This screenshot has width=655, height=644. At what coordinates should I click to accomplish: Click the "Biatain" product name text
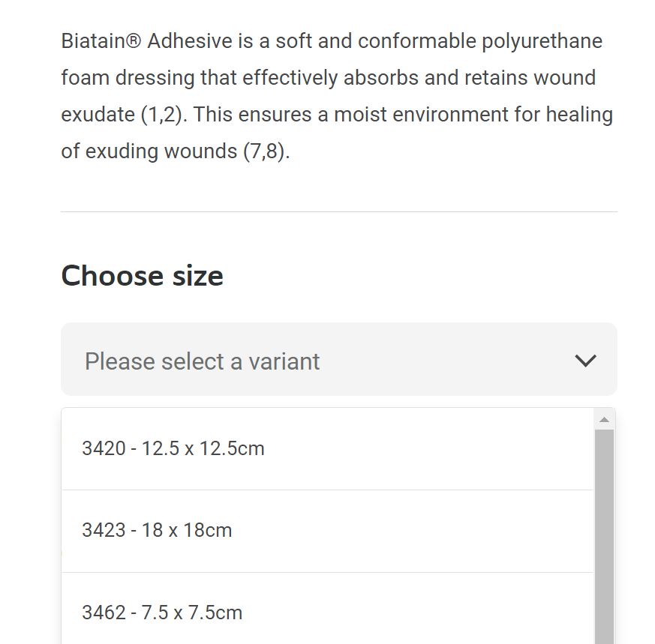click(x=93, y=40)
